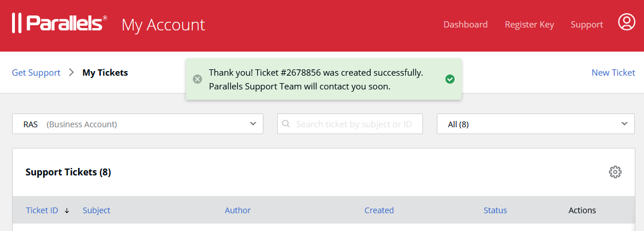Click the Ticket ID sort arrow
The height and width of the screenshot is (231, 644).
pos(67,210)
